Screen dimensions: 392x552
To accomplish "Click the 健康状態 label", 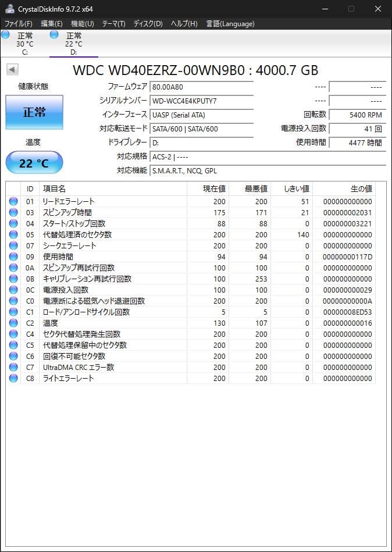I will 33,86.
